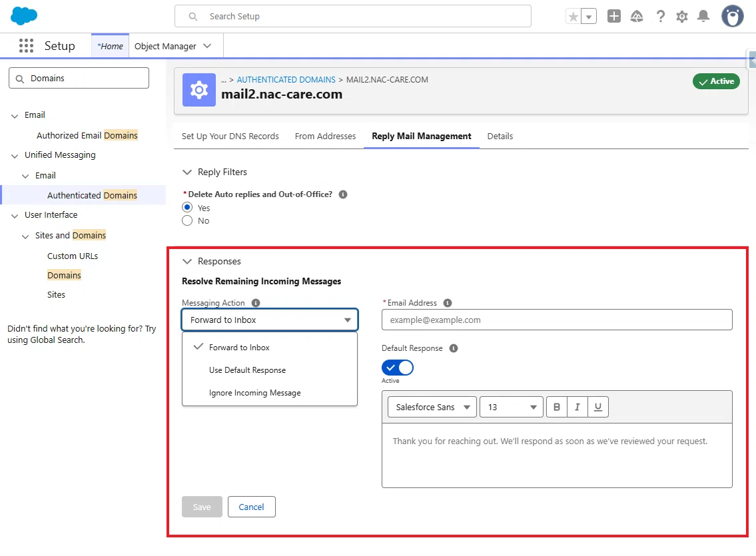756x556 pixels.
Task: Open the App Launcher grid icon
Action: 26,46
